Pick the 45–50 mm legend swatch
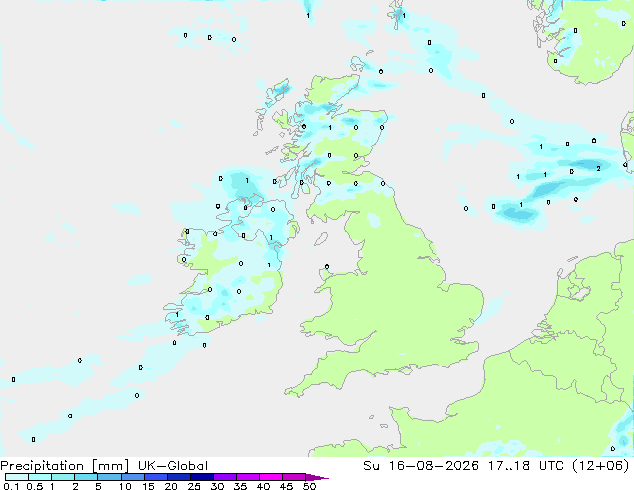This screenshot has width=634, height=490. pyautogui.click(x=294, y=477)
